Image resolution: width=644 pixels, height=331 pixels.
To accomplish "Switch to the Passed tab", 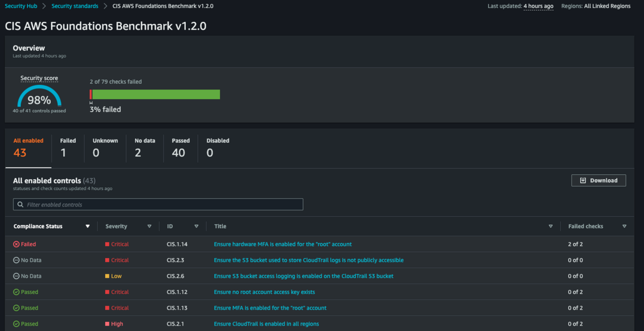I will (181, 147).
